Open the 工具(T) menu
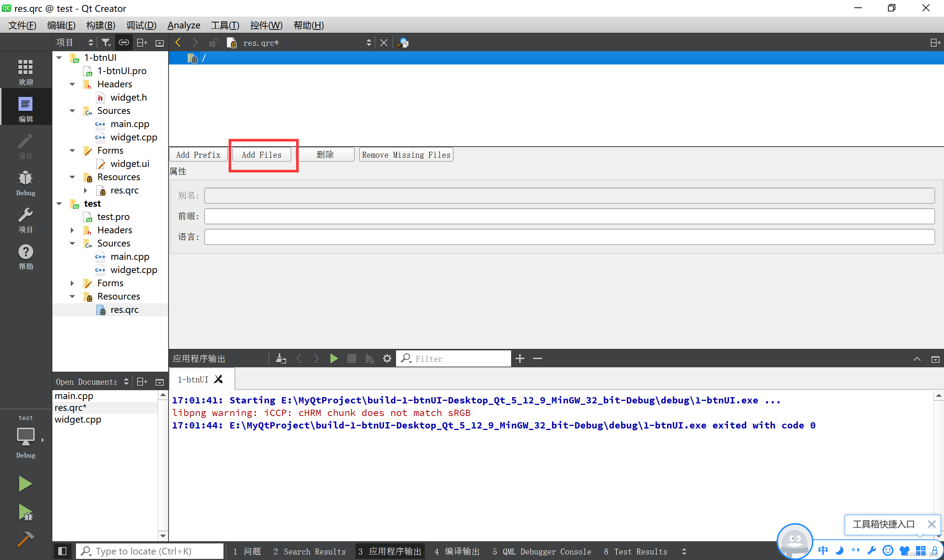This screenshot has width=944, height=560. pos(225,25)
